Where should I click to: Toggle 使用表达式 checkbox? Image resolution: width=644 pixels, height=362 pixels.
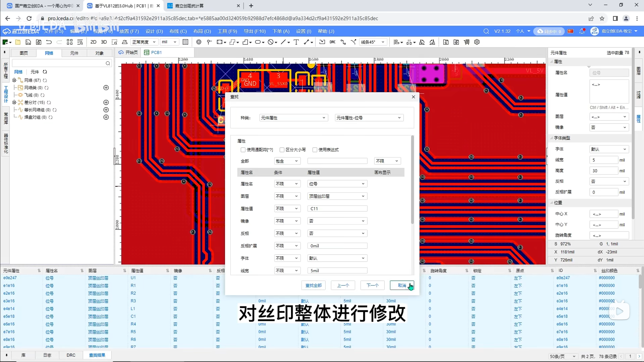(314, 150)
